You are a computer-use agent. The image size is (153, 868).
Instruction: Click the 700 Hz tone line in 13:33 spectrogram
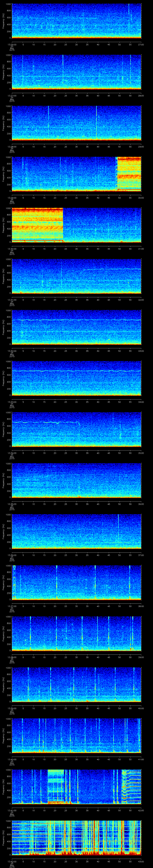click(76, 371)
